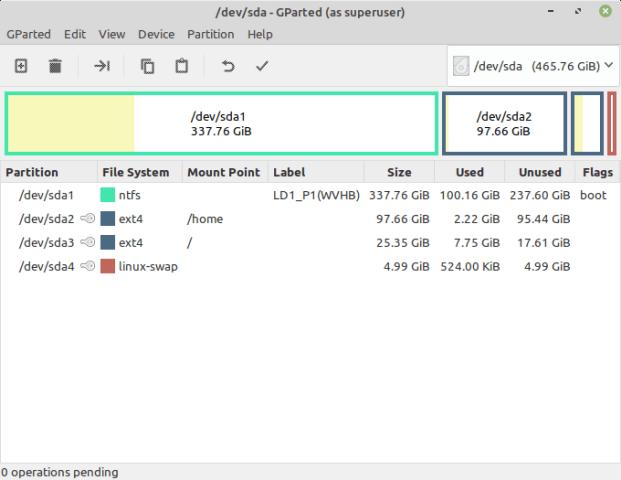Open the Device menu
The width and height of the screenshot is (621, 480).
[156, 34]
